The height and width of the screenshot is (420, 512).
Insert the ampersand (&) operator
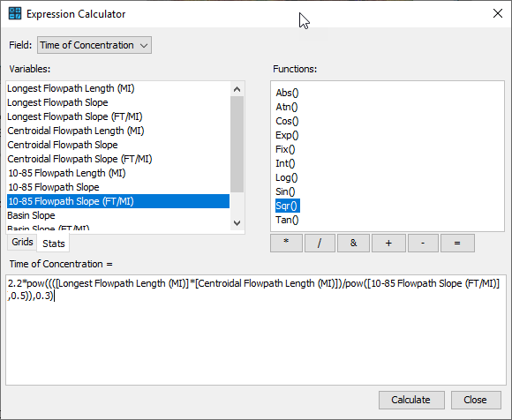point(353,244)
